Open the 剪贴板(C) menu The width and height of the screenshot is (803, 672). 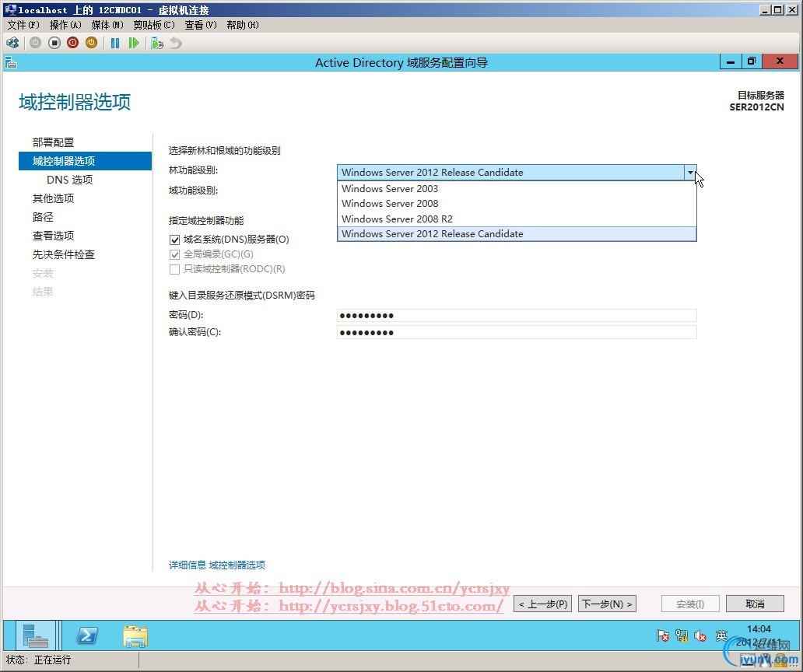point(153,25)
